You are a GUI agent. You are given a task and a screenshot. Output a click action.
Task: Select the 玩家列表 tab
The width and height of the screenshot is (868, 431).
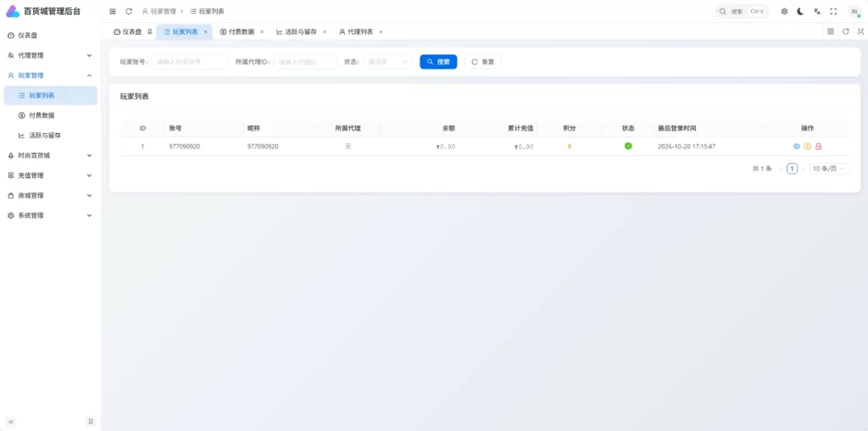pos(186,32)
